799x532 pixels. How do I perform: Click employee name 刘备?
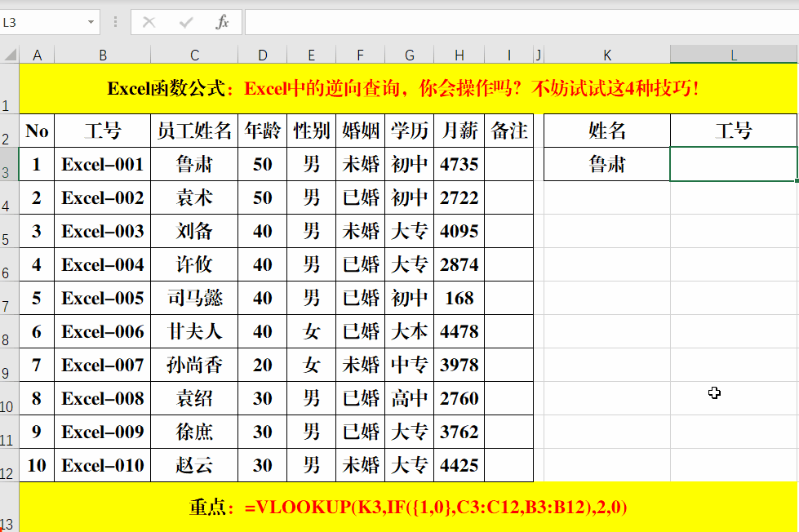pyautogui.click(x=194, y=232)
